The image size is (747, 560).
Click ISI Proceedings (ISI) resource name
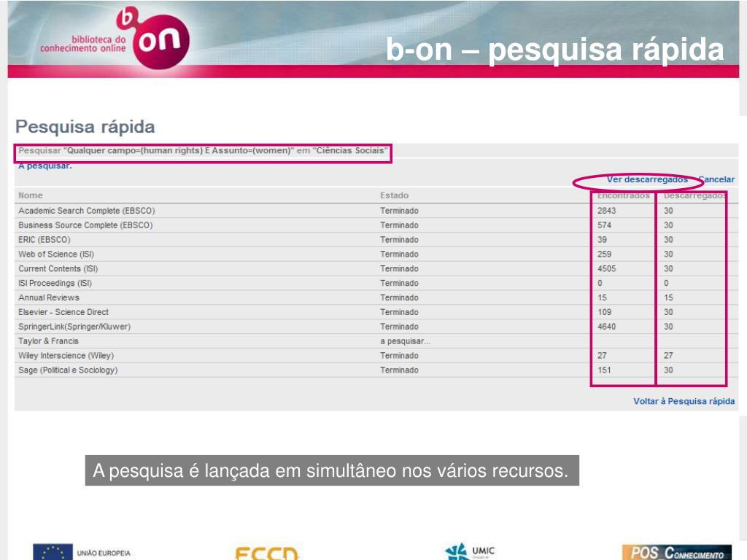tap(55, 284)
